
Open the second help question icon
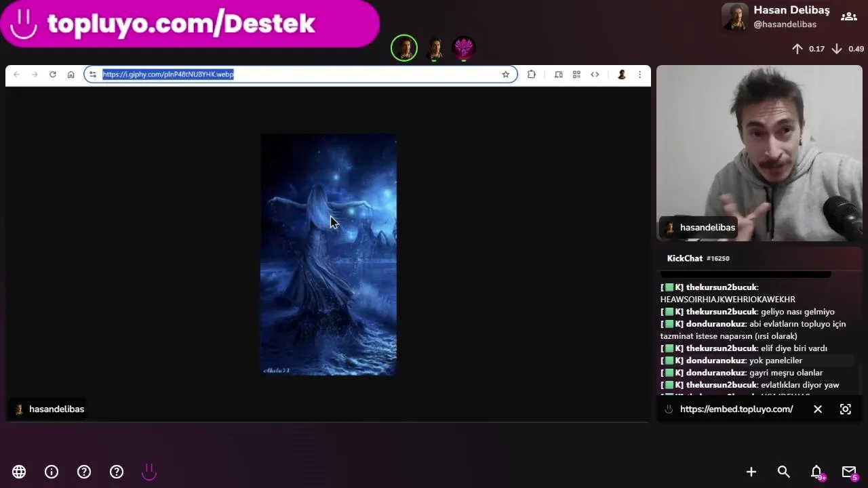117,472
